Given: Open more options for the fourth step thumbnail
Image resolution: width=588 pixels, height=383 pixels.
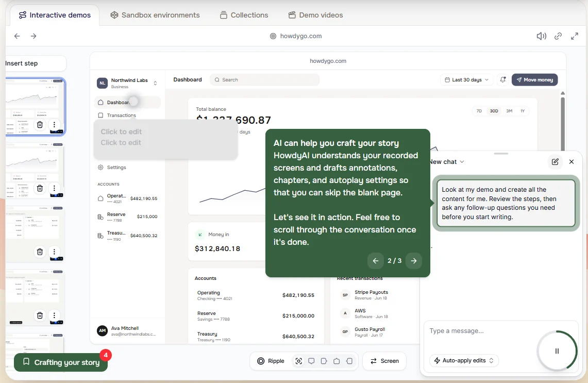Looking at the screenshot, I should [x=54, y=315].
